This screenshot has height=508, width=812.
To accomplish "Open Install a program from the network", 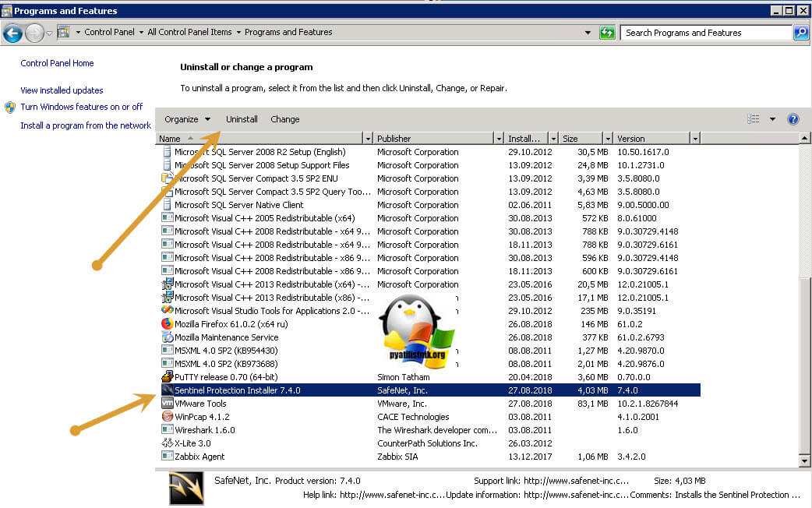I will 86,125.
